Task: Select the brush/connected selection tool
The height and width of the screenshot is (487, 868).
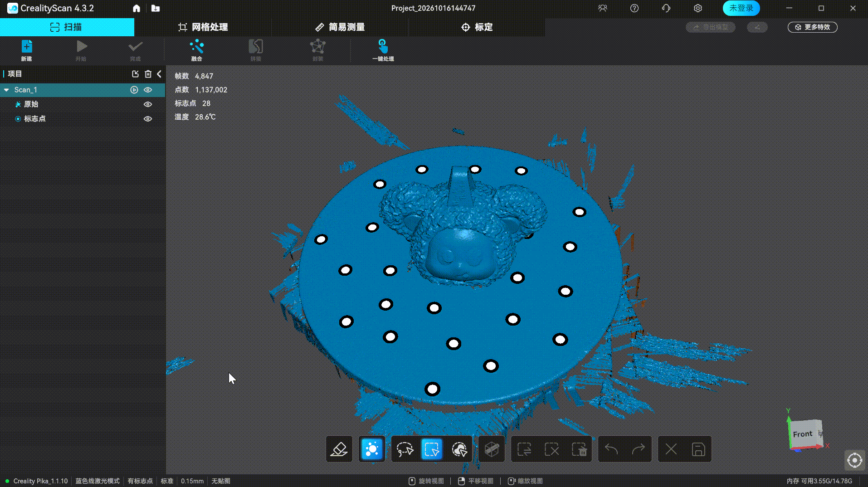Action: [x=459, y=449]
